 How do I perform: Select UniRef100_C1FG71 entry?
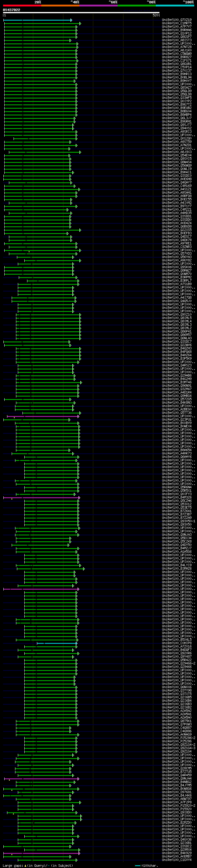coord(177,60)
